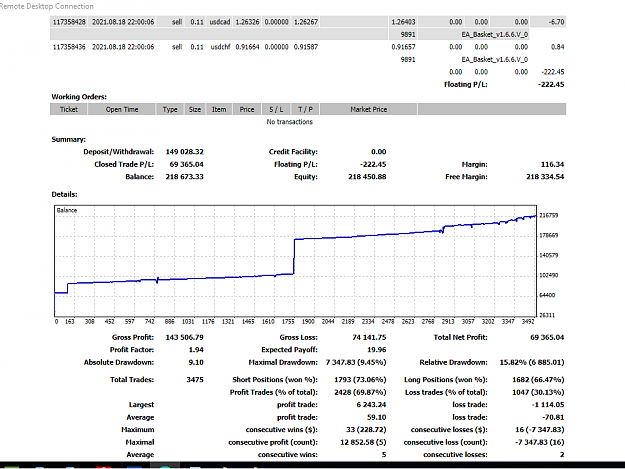Image resolution: width=625 pixels, height=469 pixels.
Task: Select ticket number 117358436
Action: tap(69, 47)
